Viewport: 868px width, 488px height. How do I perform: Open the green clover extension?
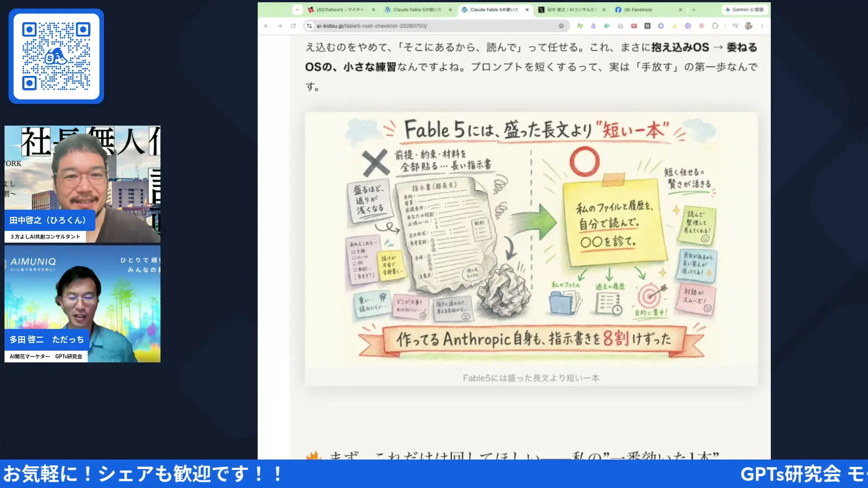pyautogui.click(x=580, y=26)
